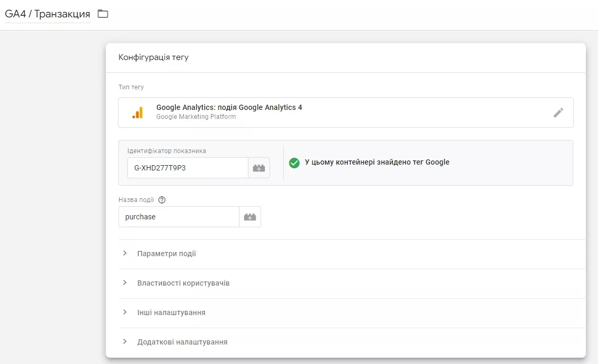Screen dimensions: 598x364
Task: Click the folder icon beside the tag name
Action: [103, 14]
